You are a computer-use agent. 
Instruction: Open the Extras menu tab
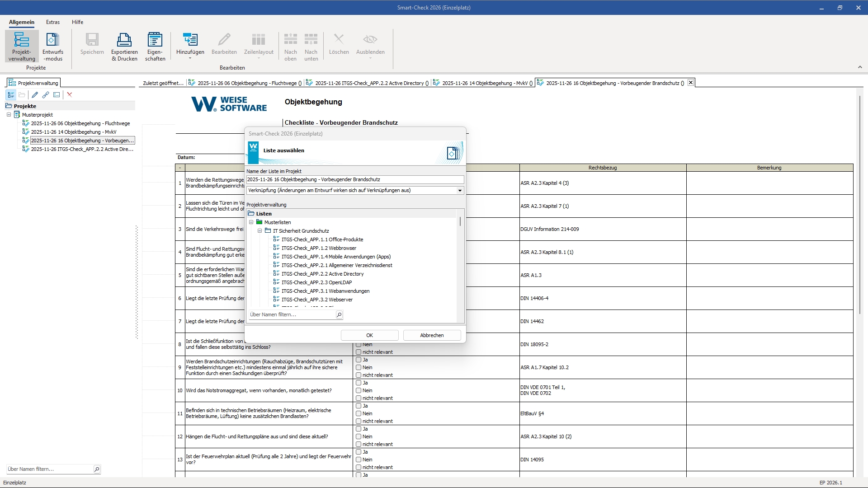tap(53, 22)
